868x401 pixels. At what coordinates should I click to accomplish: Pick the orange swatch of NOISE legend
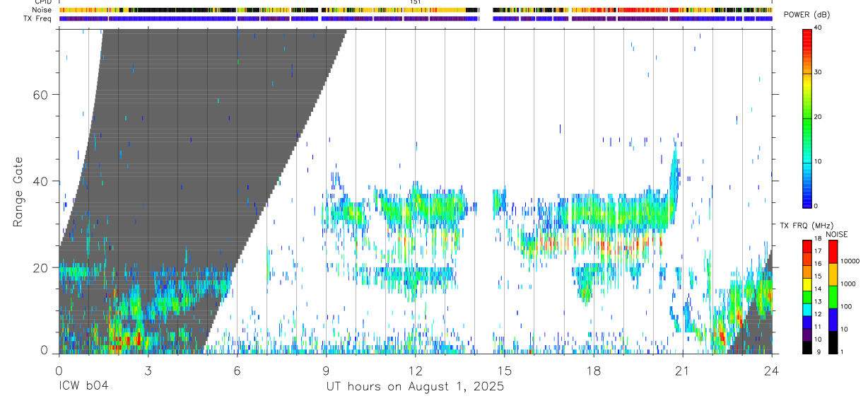833,274
